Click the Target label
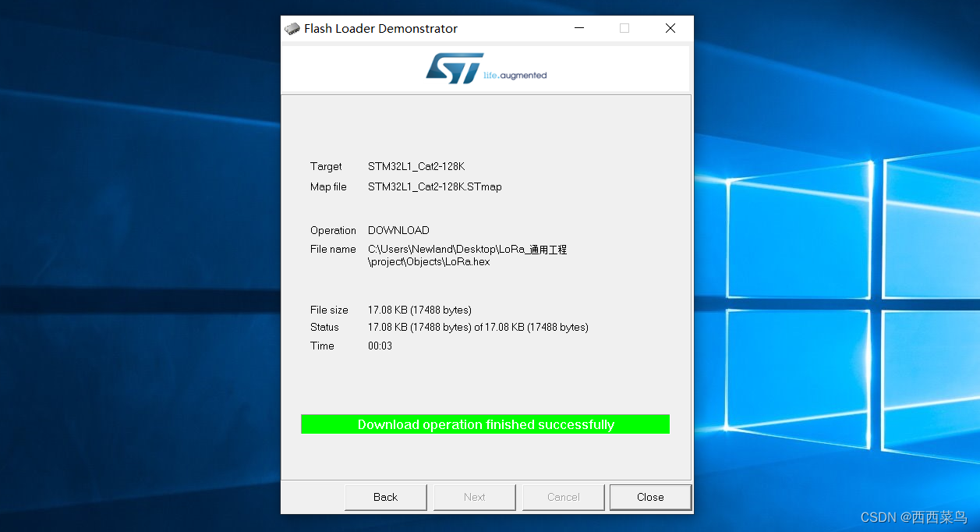980x532 pixels. [x=326, y=166]
